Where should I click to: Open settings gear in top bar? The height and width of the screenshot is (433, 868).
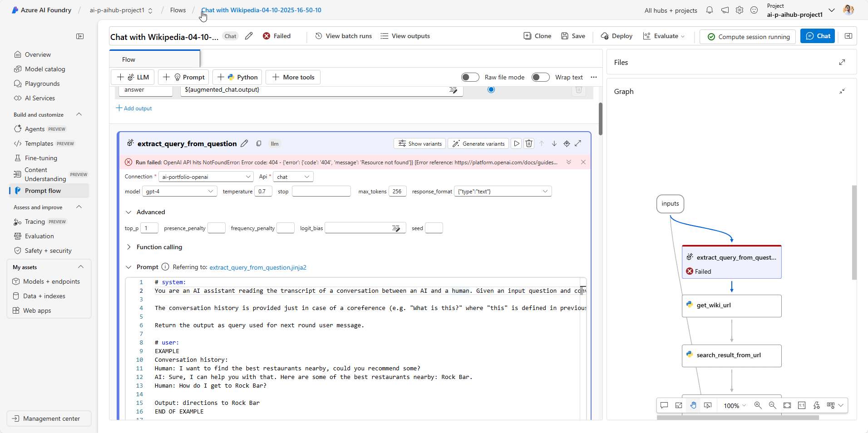(740, 10)
